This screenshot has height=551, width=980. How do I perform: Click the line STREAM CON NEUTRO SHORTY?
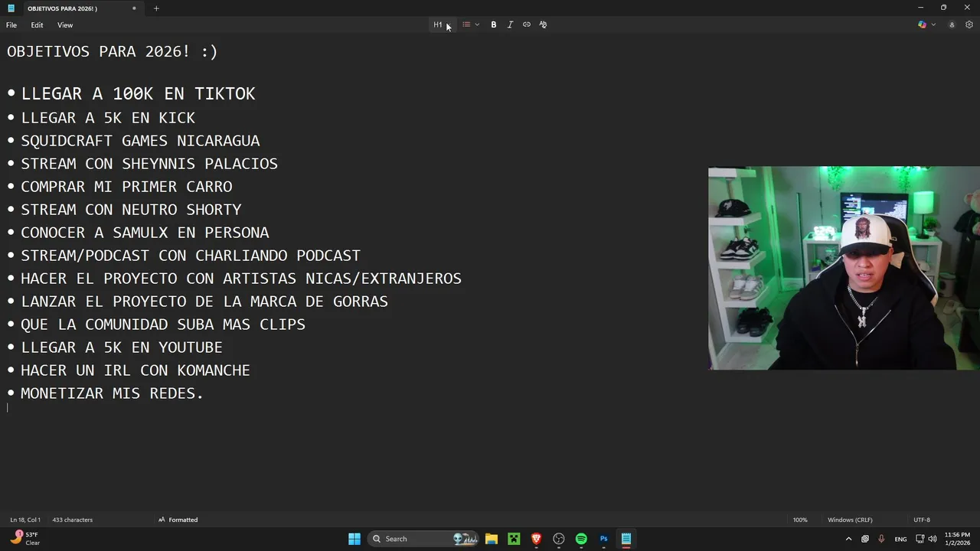(131, 210)
